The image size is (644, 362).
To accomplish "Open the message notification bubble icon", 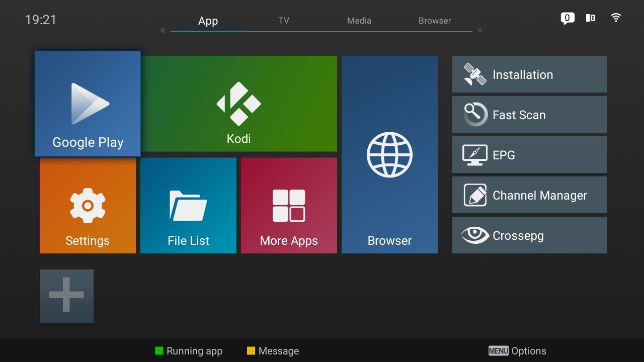I will [x=568, y=19].
